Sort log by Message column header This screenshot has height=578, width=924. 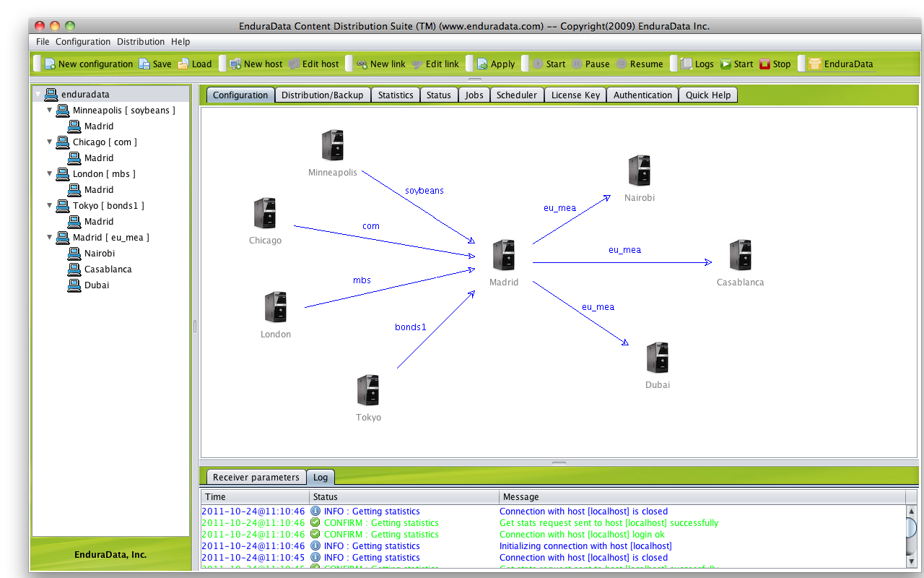pos(702,496)
